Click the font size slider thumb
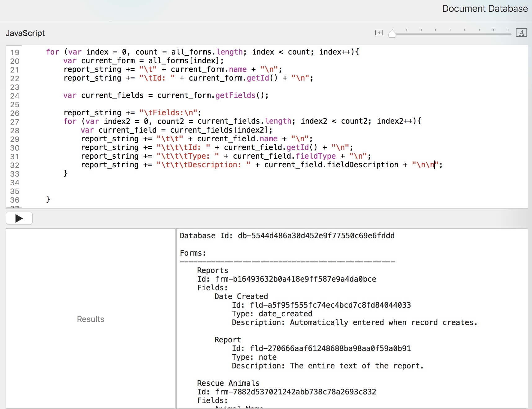532x409 pixels. (392, 33)
